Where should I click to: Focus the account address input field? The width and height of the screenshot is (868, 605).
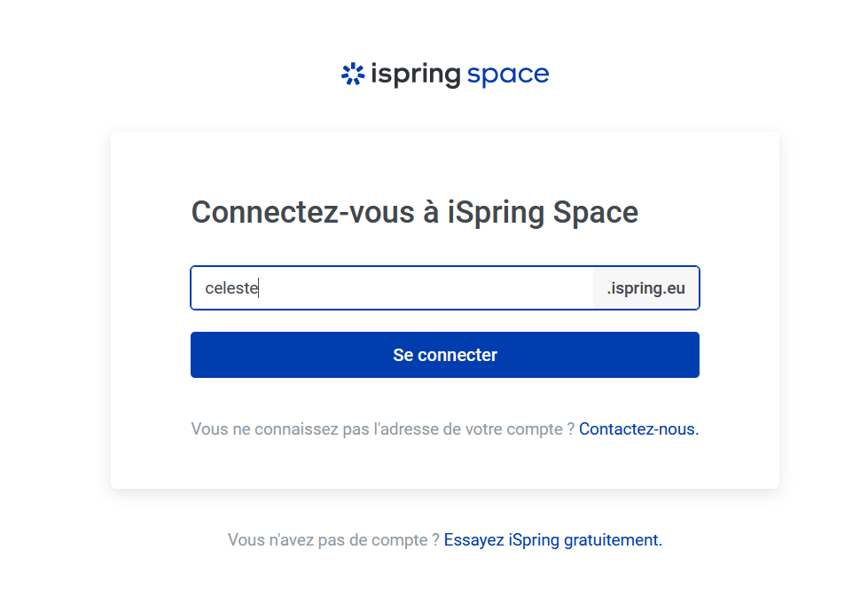tap(390, 288)
